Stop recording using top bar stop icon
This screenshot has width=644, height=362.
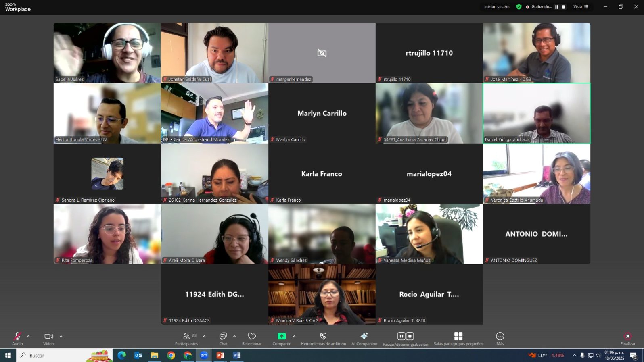click(564, 7)
